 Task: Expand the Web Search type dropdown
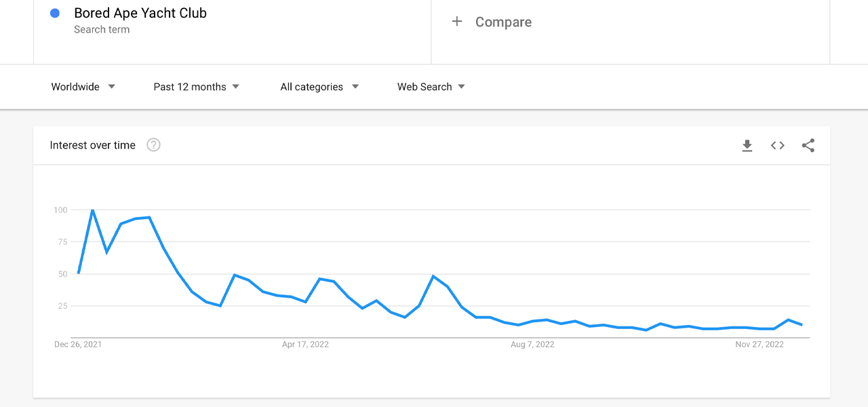(431, 87)
